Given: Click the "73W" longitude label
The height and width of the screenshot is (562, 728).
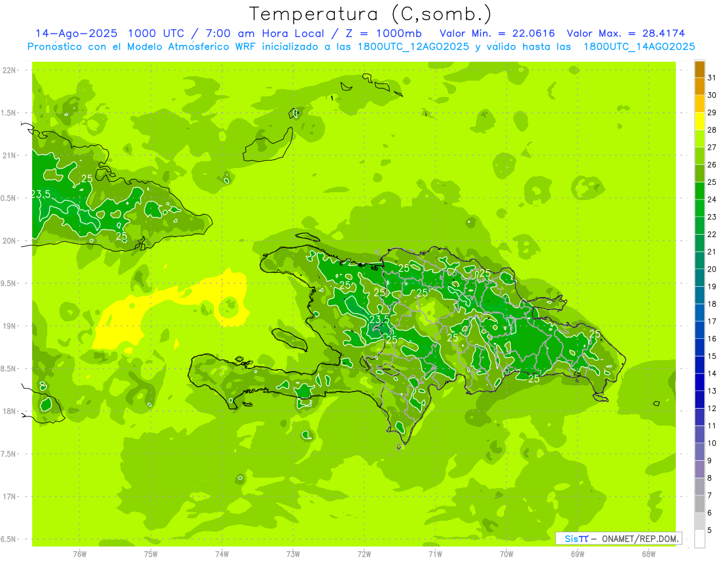Looking at the screenshot, I should [x=293, y=554].
